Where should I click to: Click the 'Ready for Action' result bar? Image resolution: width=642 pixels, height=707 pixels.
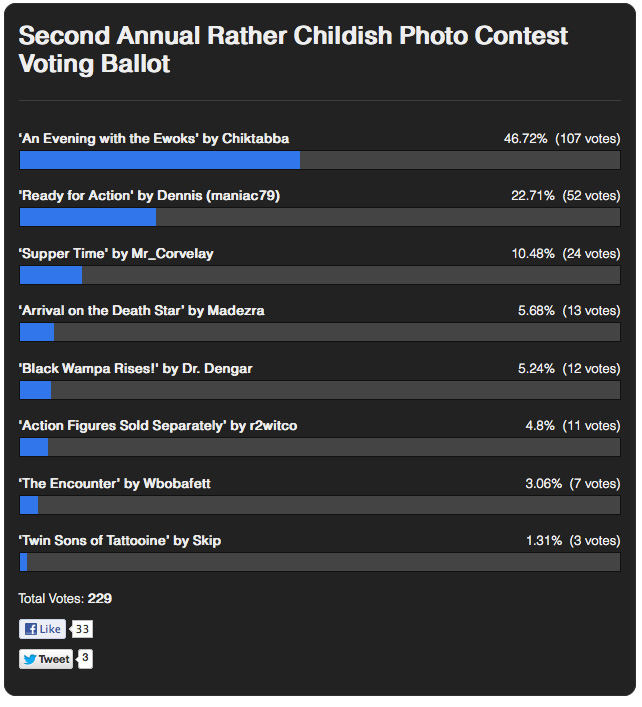pyautogui.click(x=320, y=217)
